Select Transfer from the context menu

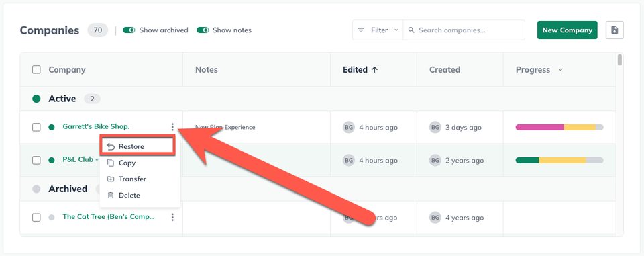[x=140, y=179]
